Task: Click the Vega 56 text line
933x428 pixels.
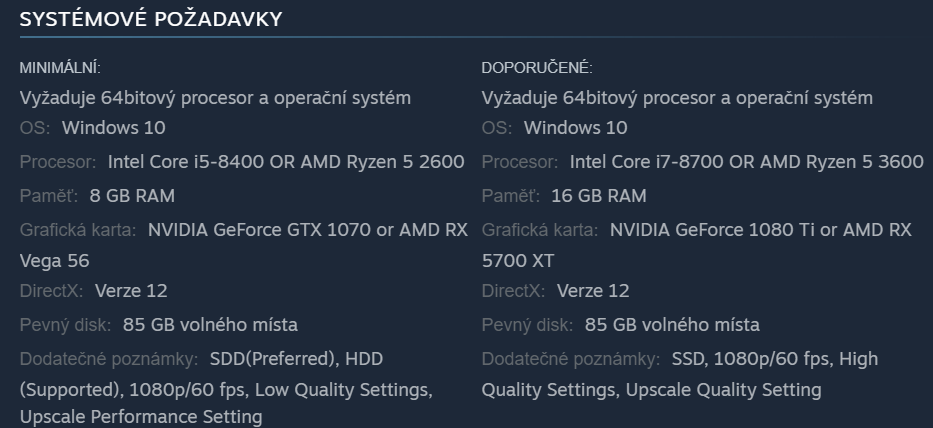Action: (54, 261)
